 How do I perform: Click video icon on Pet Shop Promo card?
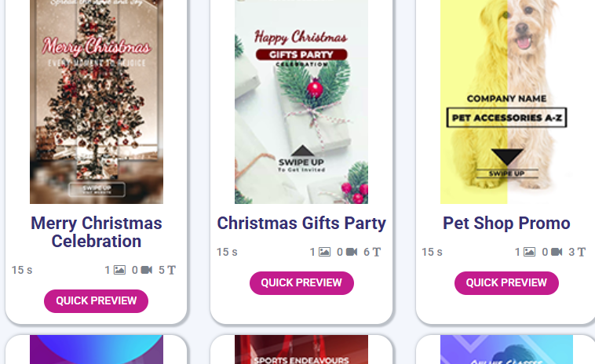pos(557,252)
